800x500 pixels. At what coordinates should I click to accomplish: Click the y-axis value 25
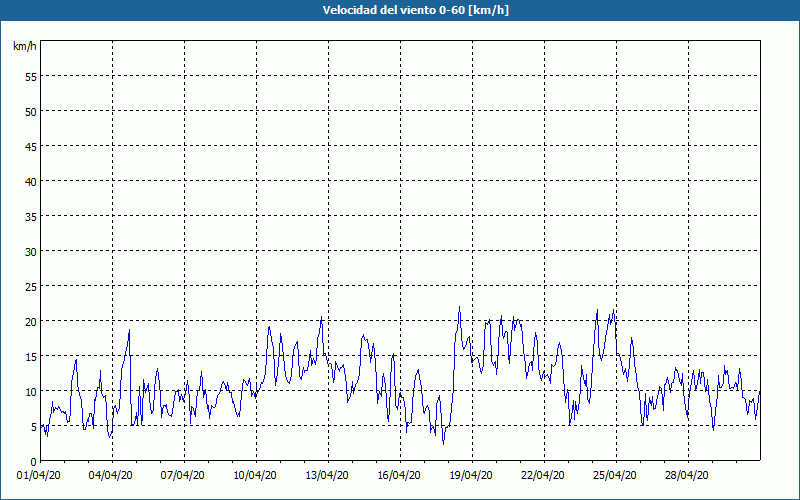(31, 287)
